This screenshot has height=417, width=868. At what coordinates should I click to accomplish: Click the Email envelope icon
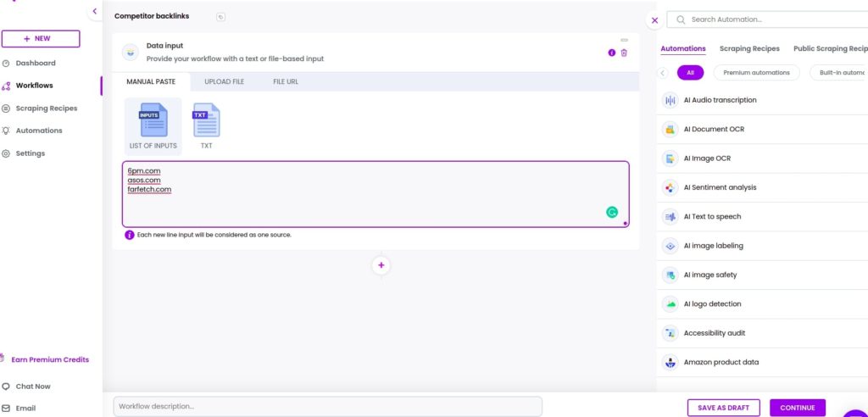tap(6, 409)
